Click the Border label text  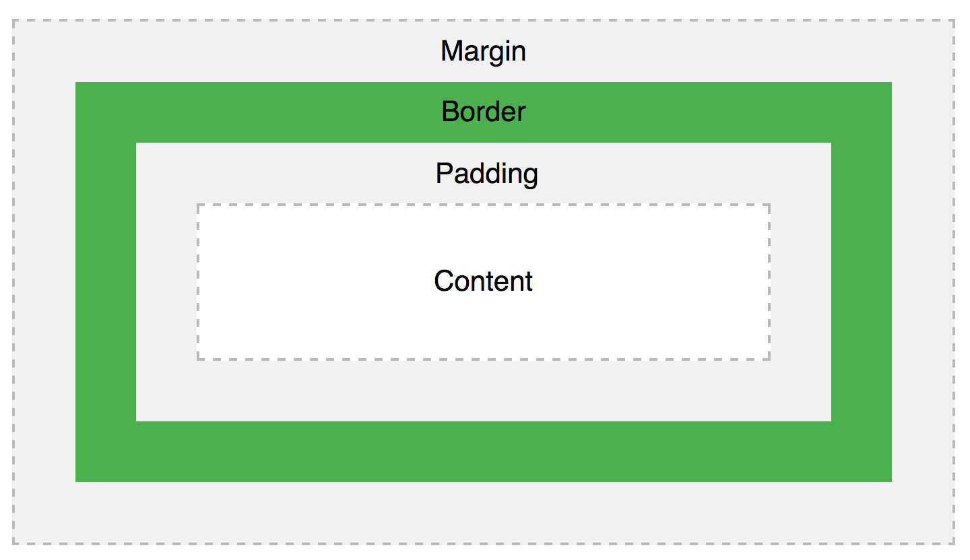click(x=483, y=112)
